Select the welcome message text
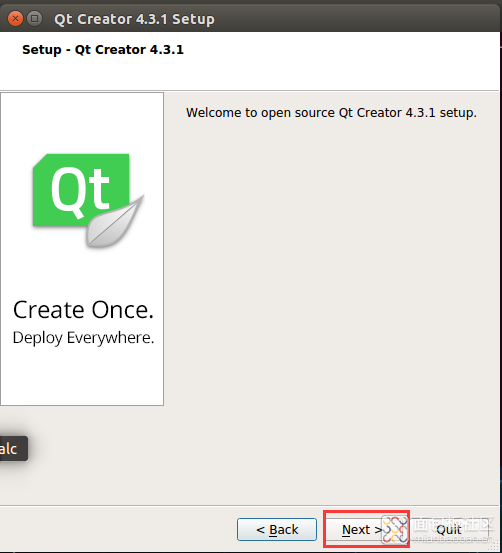Image resolution: width=502 pixels, height=553 pixels. (331, 113)
